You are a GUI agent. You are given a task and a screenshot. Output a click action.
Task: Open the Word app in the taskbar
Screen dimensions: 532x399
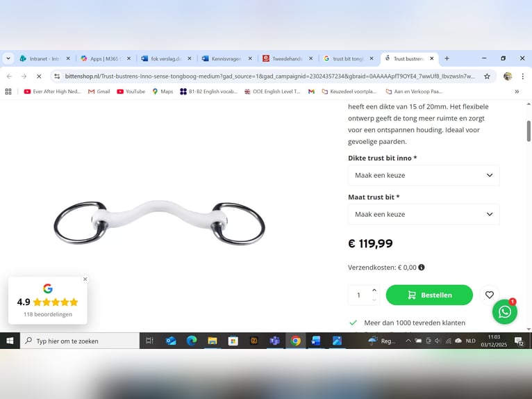[316, 341]
